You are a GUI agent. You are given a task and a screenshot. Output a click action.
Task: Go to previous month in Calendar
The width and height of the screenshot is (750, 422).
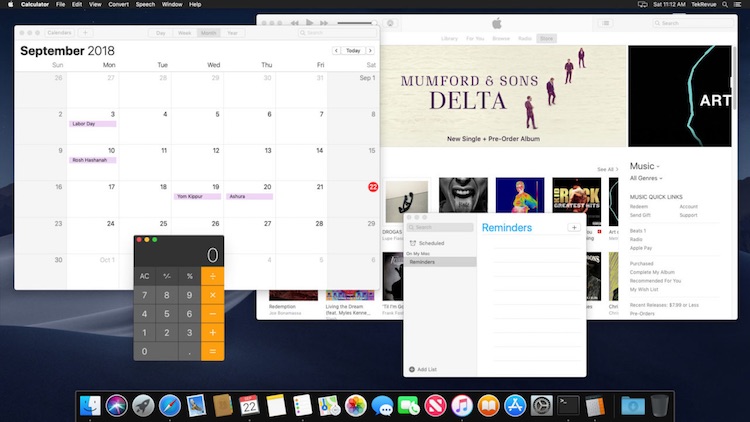336,51
